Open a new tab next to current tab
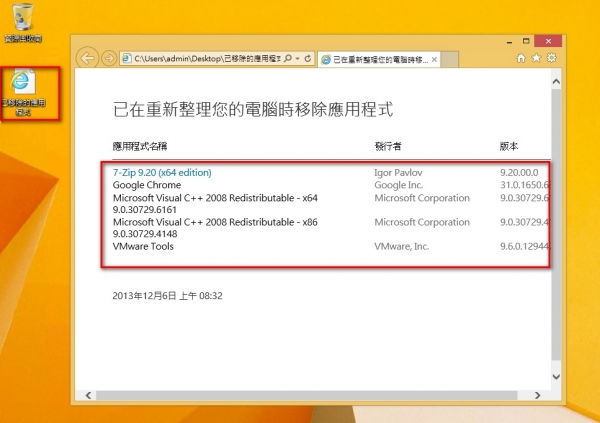Viewport: 600px width, 423px height. [x=449, y=59]
